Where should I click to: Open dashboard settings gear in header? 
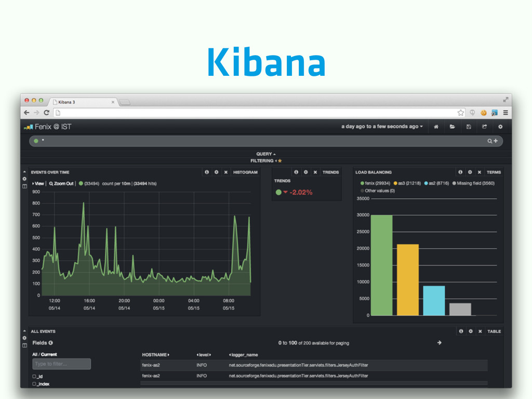click(500, 127)
